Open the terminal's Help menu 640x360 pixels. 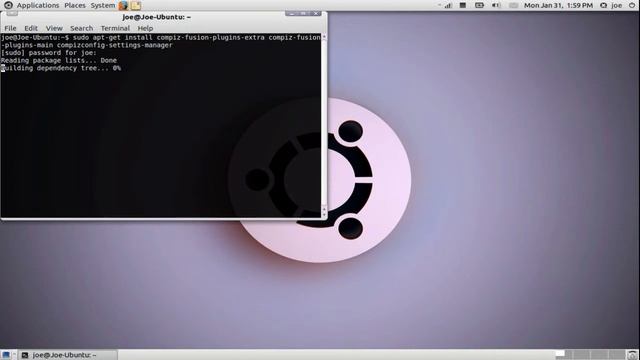click(145, 28)
